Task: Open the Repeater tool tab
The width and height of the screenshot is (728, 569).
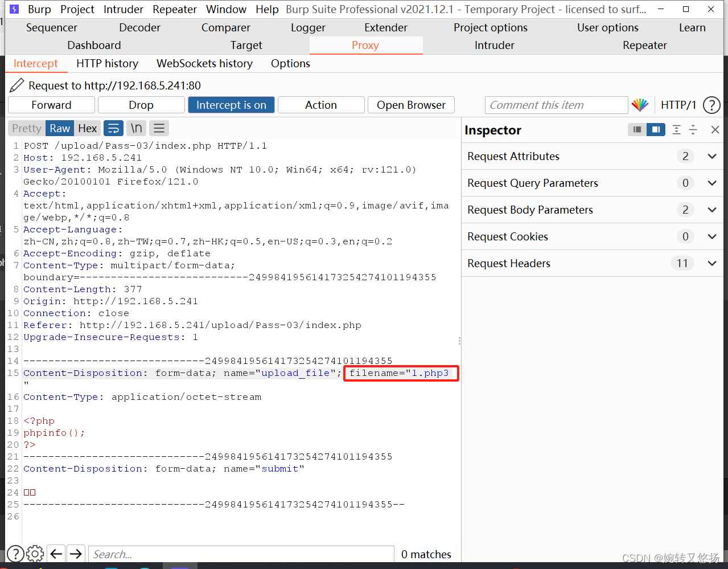Action: coord(645,45)
